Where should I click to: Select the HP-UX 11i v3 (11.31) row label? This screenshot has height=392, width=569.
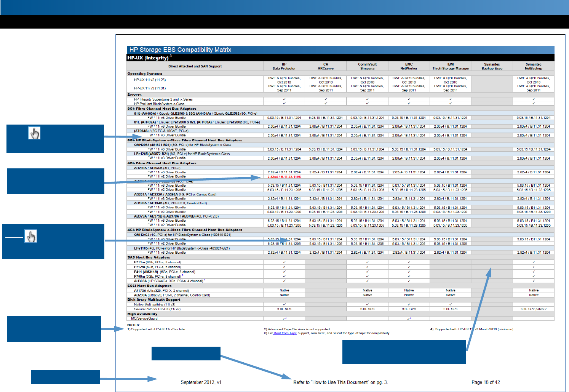(x=150, y=88)
